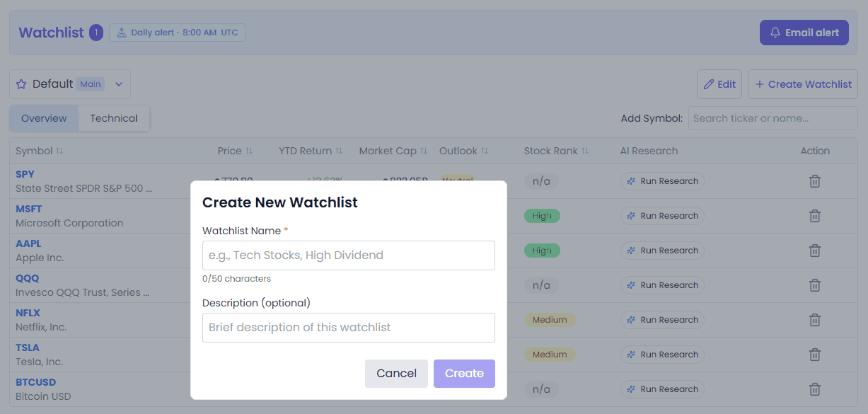Open the SPY symbol link
The width and height of the screenshot is (868, 414).
25,174
